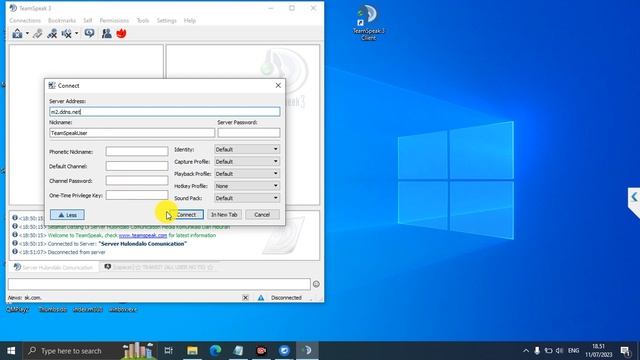Close the Connect dialog with the X
The height and width of the screenshot is (360, 640).
click(x=278, y=85)
